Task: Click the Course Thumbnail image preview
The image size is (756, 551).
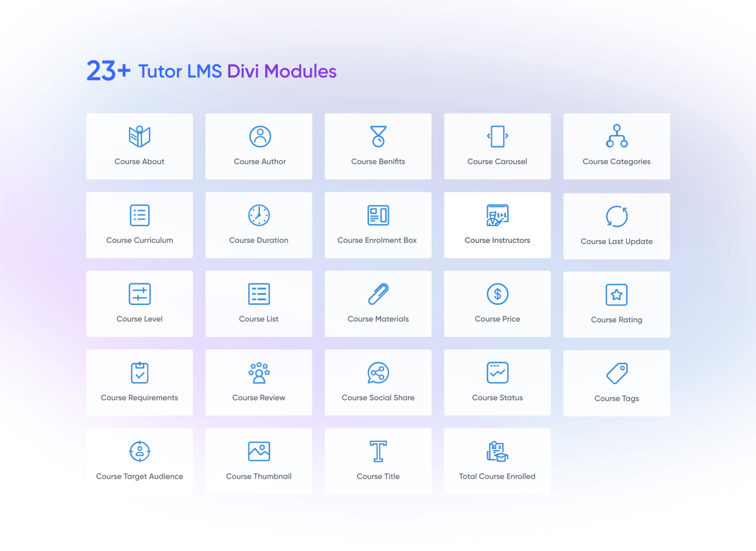Action: point(259,450)
